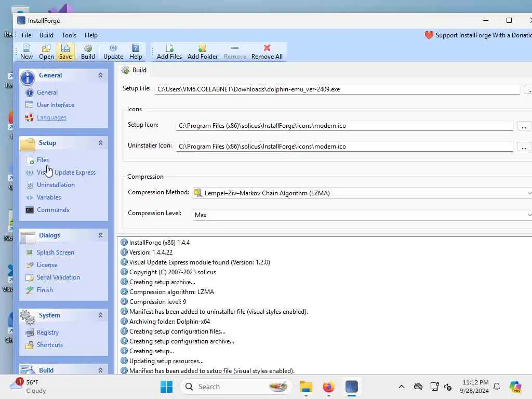
Task: Open Variables in the Setup section
Action: [49, 197]
